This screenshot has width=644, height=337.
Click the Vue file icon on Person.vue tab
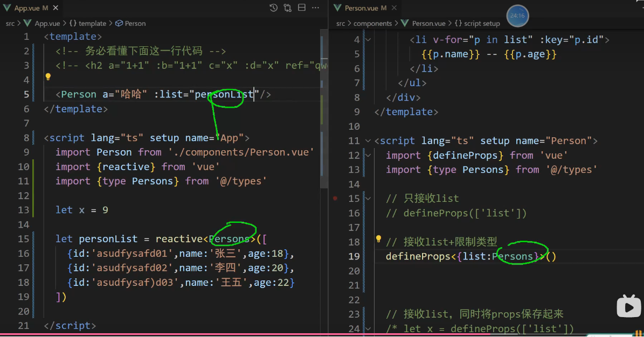tap(337, 8)
